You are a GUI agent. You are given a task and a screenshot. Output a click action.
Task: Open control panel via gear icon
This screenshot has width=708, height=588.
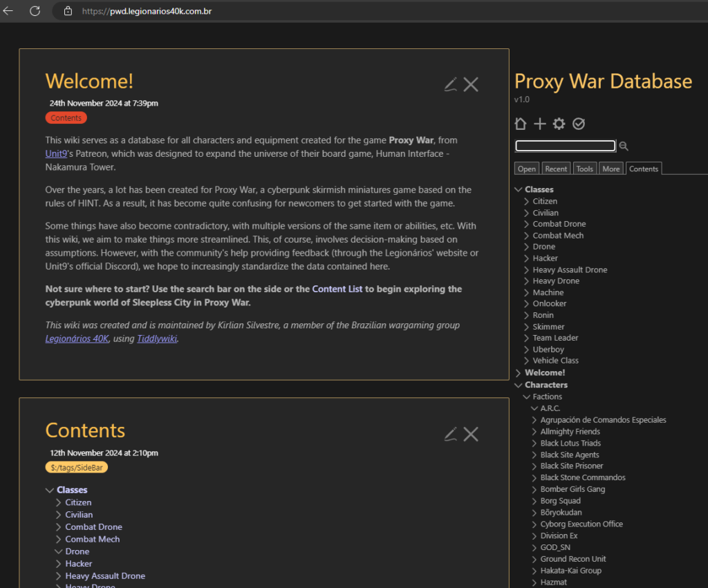559,124
